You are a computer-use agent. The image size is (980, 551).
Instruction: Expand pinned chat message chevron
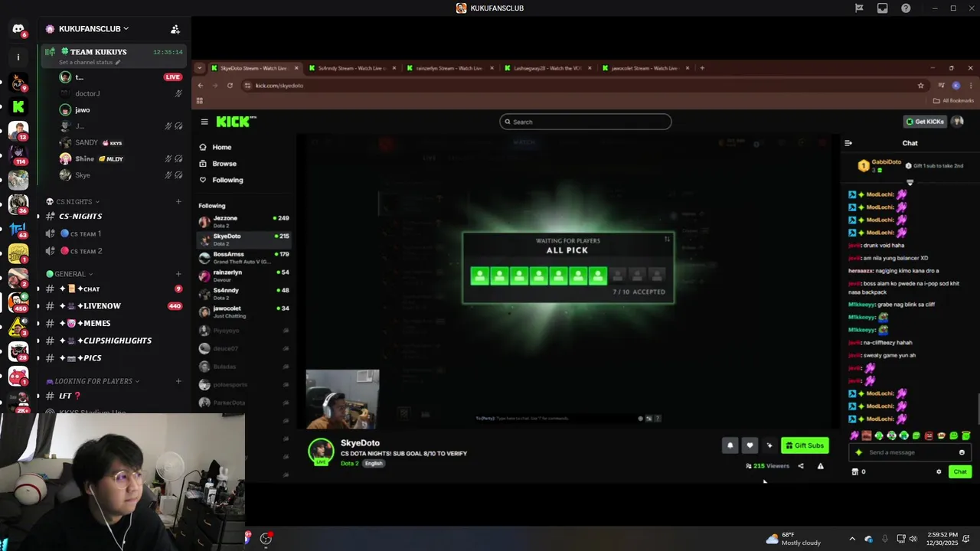pyautogui.click(x=910, y=182)
